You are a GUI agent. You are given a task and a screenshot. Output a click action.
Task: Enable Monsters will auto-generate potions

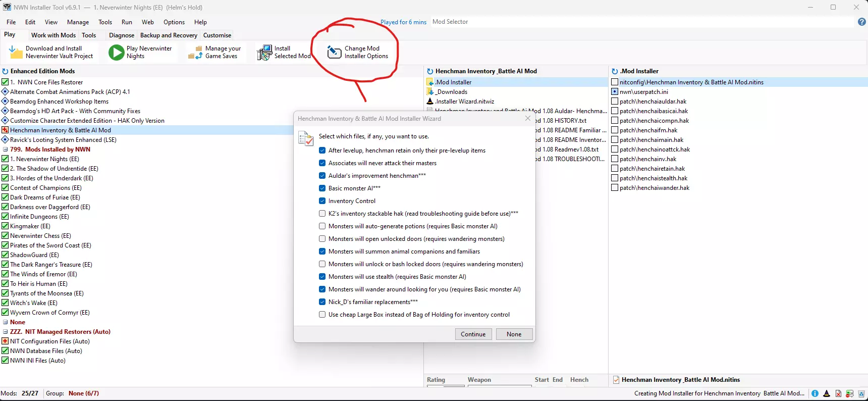pyautogui.click(x=322, y=226)
